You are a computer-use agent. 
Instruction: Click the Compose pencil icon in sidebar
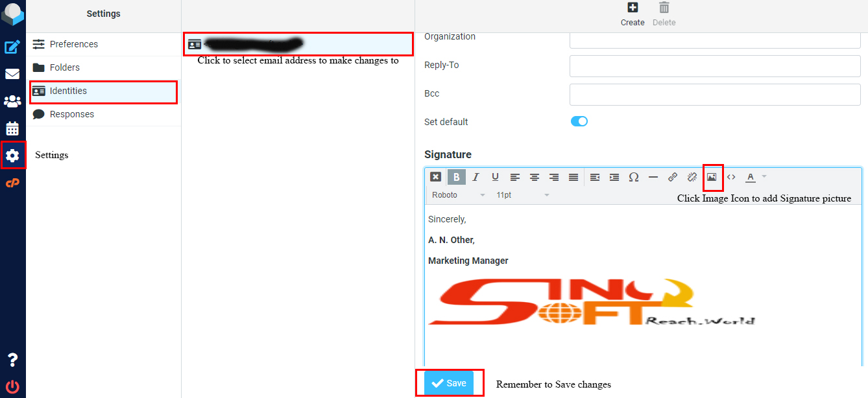12,47
